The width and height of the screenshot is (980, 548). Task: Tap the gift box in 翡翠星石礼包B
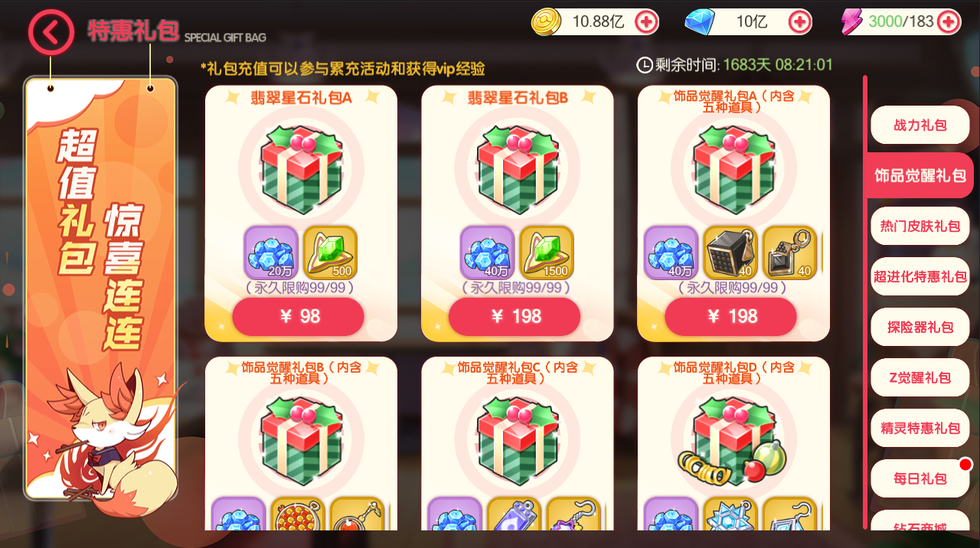[x=518, y=170]
